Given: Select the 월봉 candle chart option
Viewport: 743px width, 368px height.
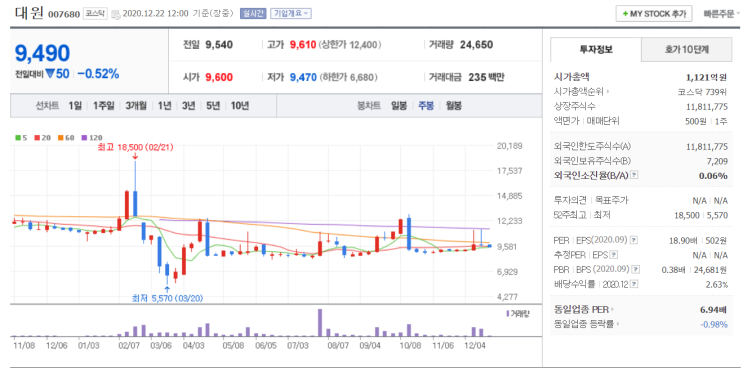Looking at the screenshot, I should coord(453,106).
